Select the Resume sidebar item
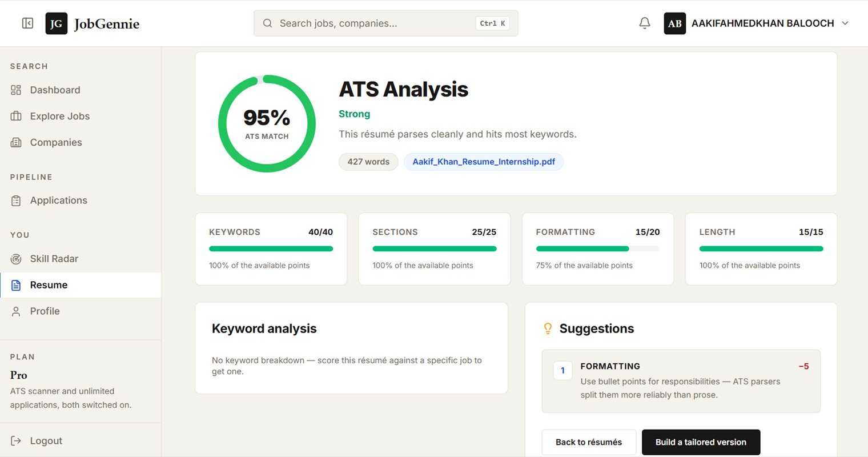Viewport: 868px width, 457px height. (81, 285)
